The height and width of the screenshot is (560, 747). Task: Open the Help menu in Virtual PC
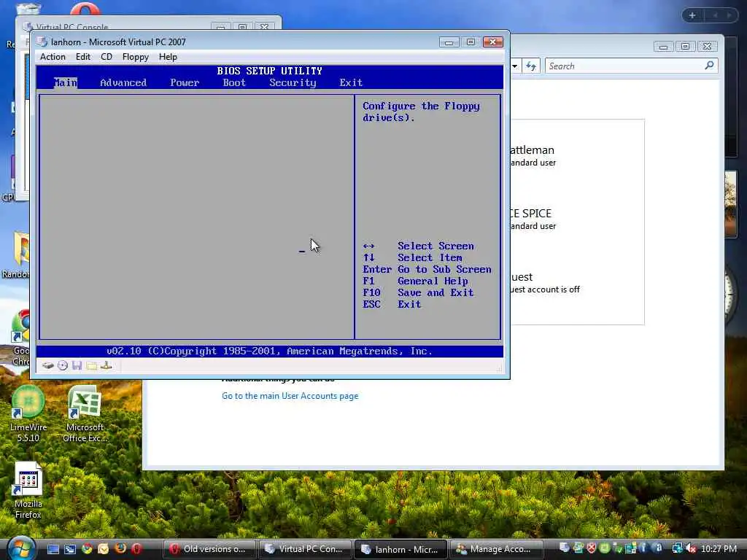tap(168, 57)
